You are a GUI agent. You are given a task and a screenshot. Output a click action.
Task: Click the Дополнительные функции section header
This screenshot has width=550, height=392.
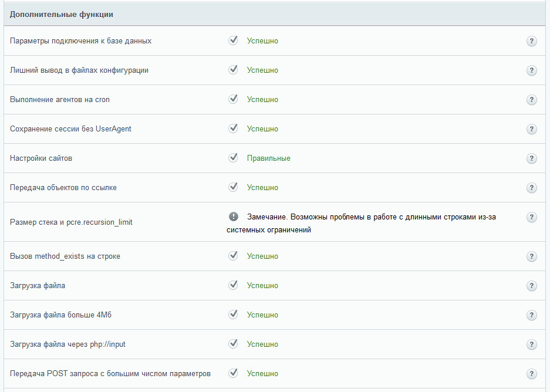(62, 14)
